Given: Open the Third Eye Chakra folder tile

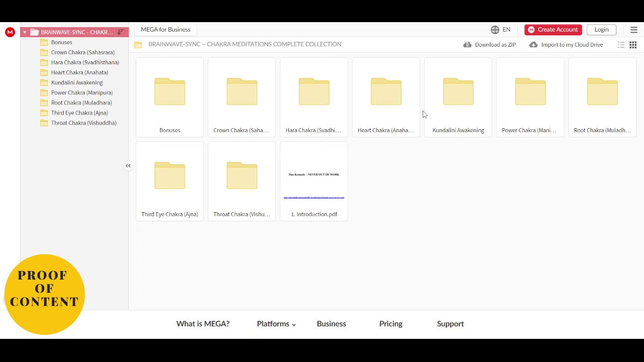Looking at the screenshot, I should pyautogui.click(x=170, y=181).
